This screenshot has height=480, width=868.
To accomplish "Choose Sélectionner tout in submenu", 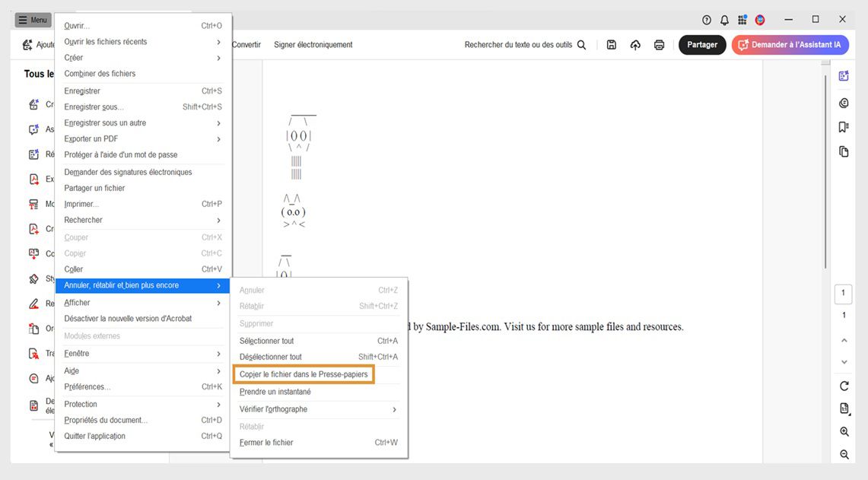I will tap(319, 341).
